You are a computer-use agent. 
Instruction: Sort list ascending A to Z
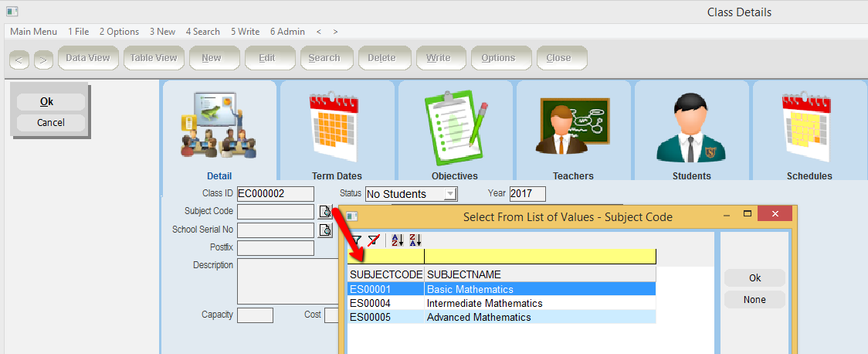click(398, 240)
